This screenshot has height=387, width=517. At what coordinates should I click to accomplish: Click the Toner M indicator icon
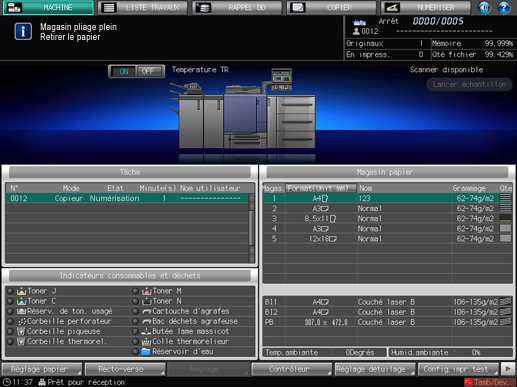pos(147,291)
